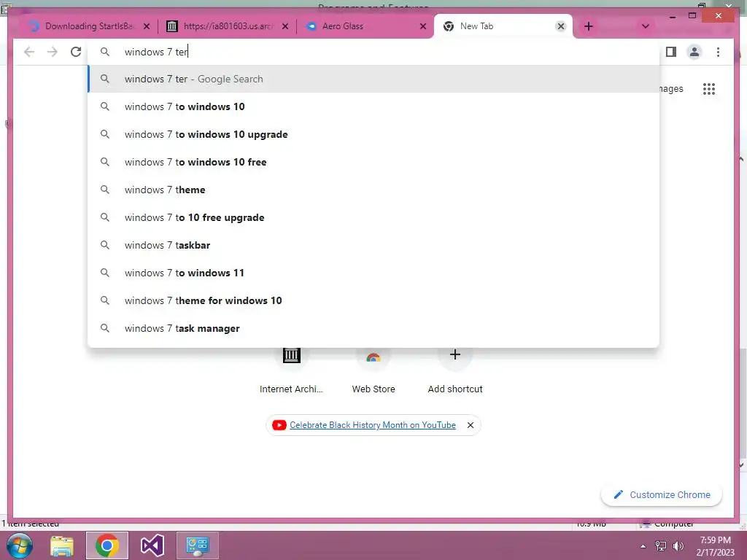Open the Chrome three-dot menu
Viewport: 747px width, 560px height.
[x=718, y=52]
